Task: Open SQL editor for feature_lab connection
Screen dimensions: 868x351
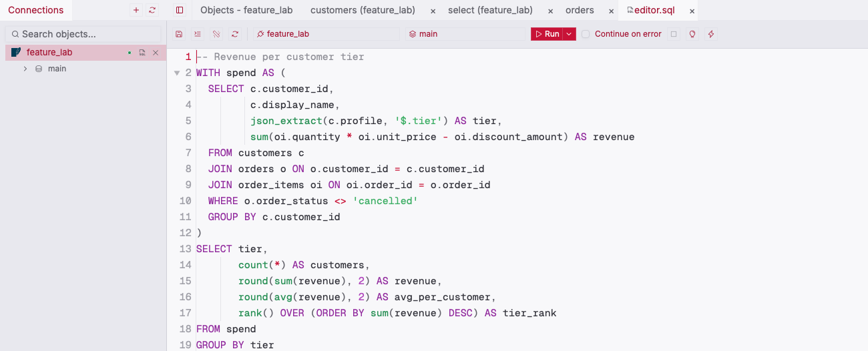Action: point(142,53)
